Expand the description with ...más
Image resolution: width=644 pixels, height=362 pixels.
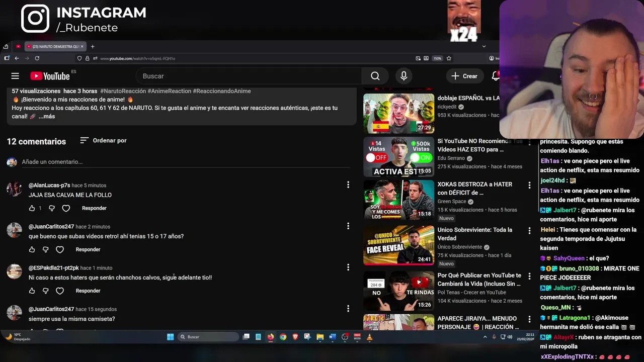coord(47,116)
